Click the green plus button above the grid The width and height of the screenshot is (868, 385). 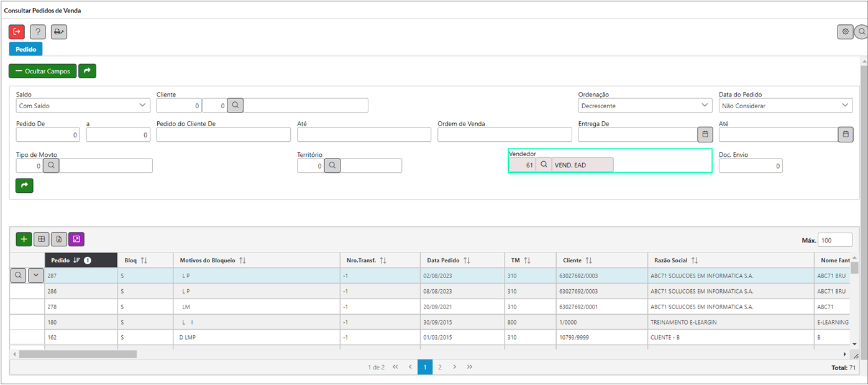[24, 239]
